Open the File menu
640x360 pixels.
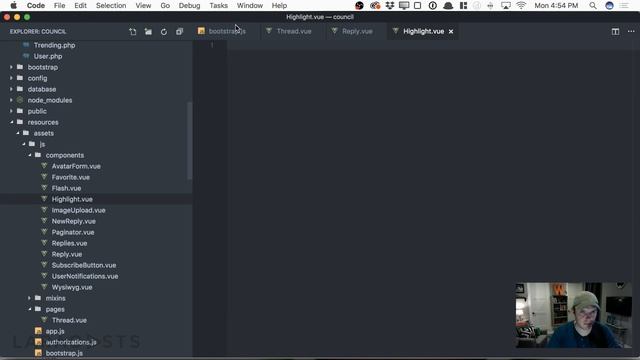point(60,6)
